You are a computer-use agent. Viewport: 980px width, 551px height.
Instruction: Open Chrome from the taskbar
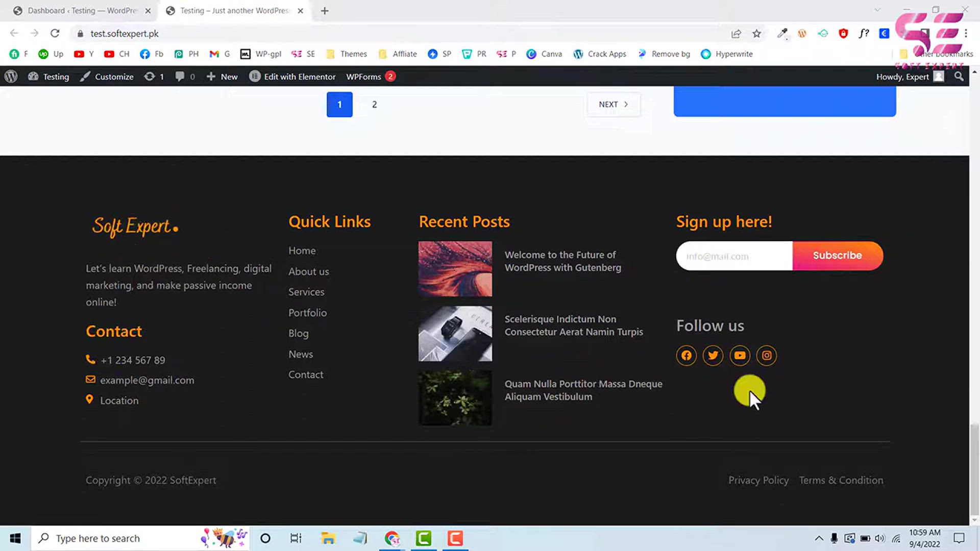tap(392, 538)
